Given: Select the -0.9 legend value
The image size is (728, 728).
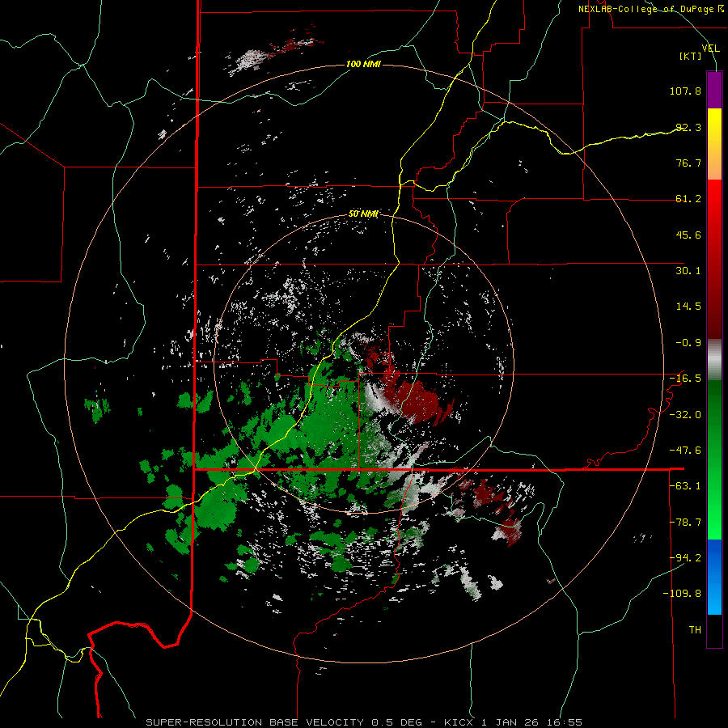Looking at the screenshot, I should pyautogui.click(x=688, y=343).
